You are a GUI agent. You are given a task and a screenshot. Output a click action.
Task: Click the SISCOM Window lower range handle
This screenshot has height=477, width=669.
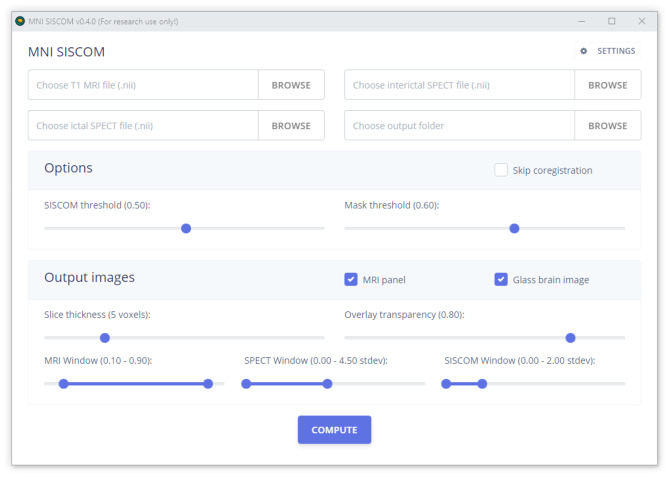pos(446,383)
